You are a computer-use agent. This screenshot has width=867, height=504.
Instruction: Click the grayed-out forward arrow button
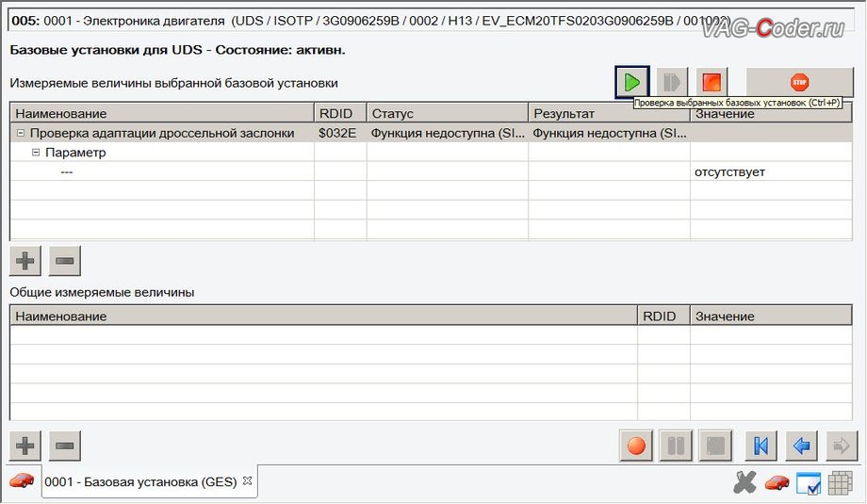842,446
